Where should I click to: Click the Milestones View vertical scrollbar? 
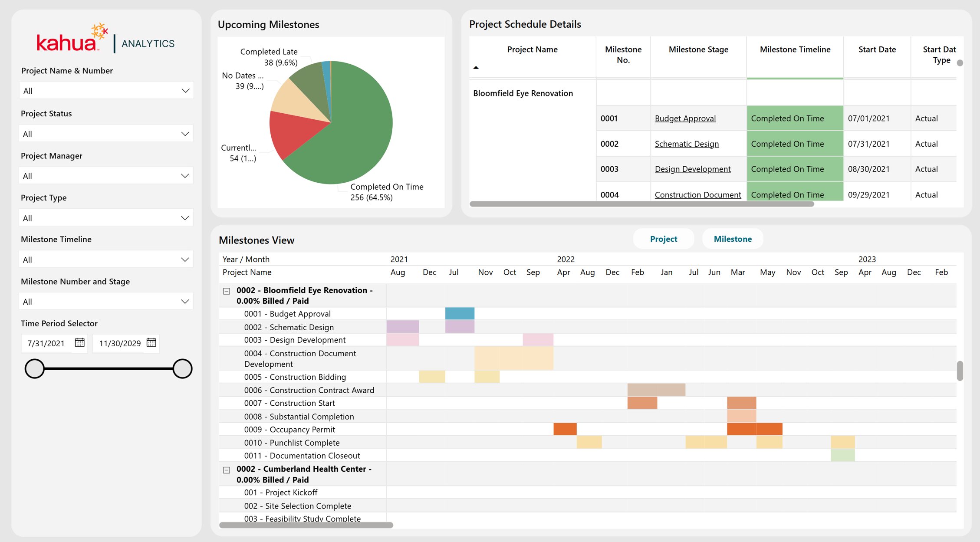pos(960,371)
